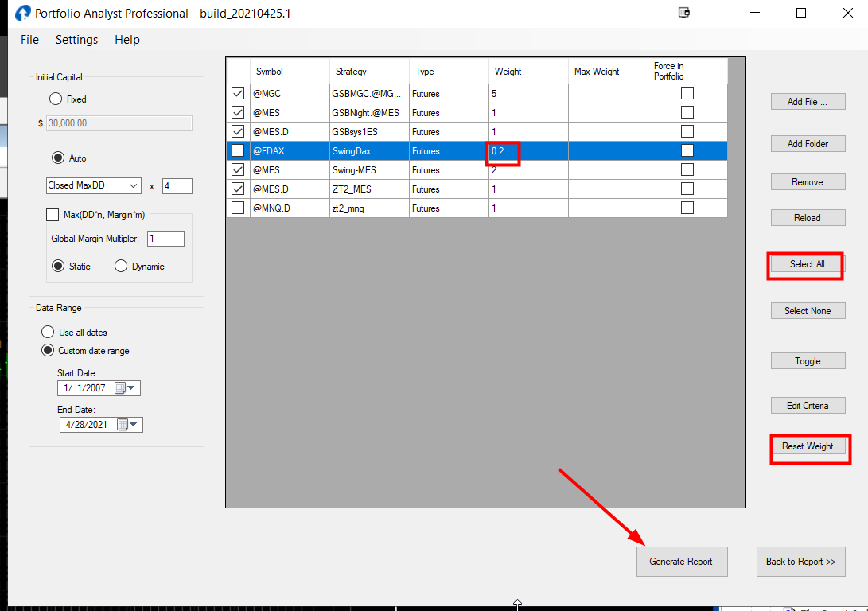This screenshot has width=868, height=611.
Task: Edit the Global Margin Multiplier field
Action: [x=165, y=239]
